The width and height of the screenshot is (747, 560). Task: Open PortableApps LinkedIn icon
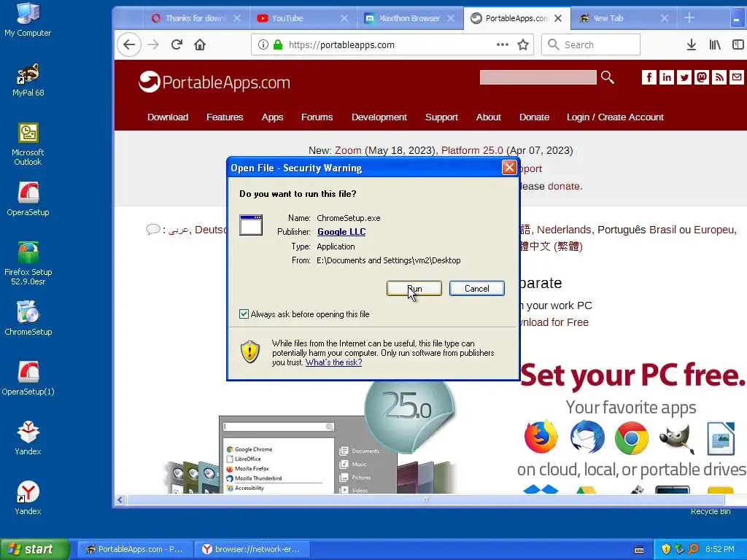pyautogui.click(x=667, y=77)
